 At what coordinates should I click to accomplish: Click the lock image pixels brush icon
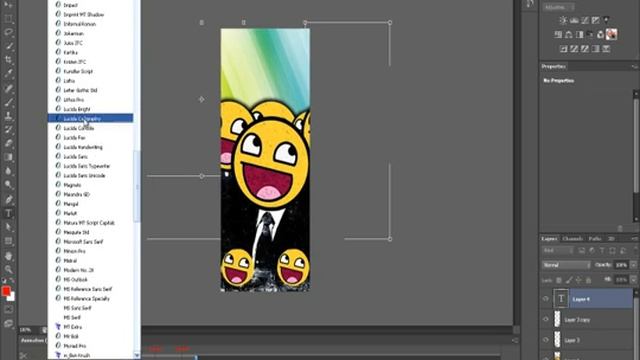569,280
